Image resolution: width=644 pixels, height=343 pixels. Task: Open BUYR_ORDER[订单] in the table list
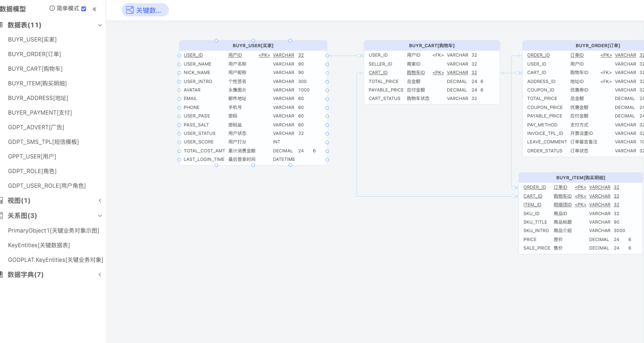click(34, 54)
